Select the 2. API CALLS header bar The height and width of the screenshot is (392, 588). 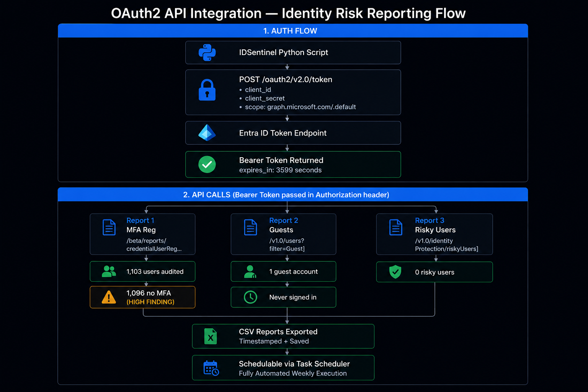pyautogui.click(x=293, y=194)
